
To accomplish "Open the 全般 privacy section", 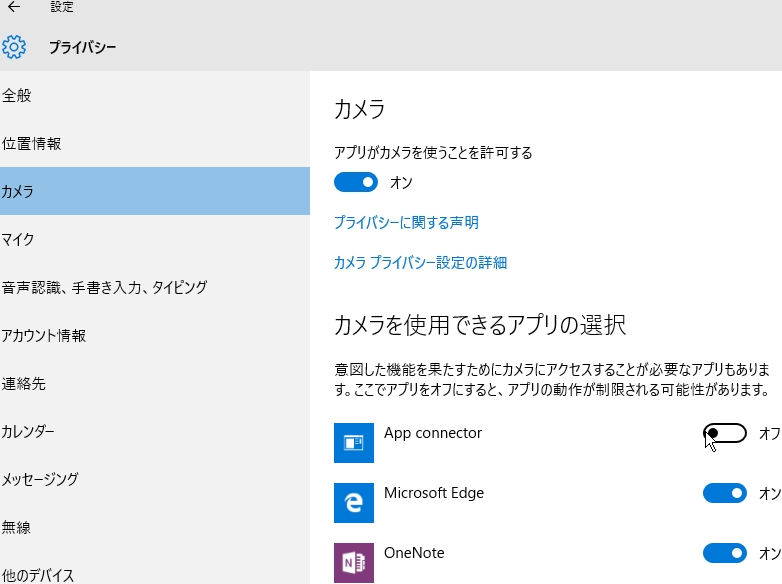I will click(155, 95).
